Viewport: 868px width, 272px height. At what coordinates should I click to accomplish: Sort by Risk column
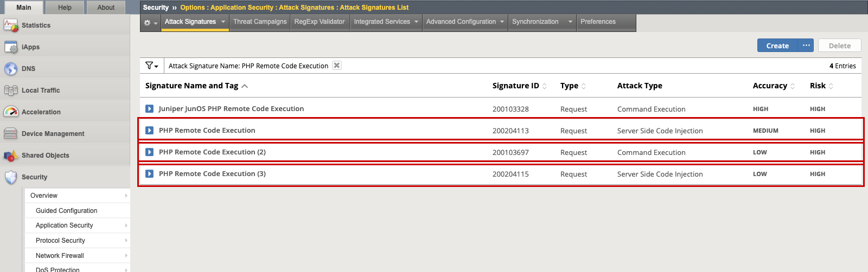(x=821, y=86)
